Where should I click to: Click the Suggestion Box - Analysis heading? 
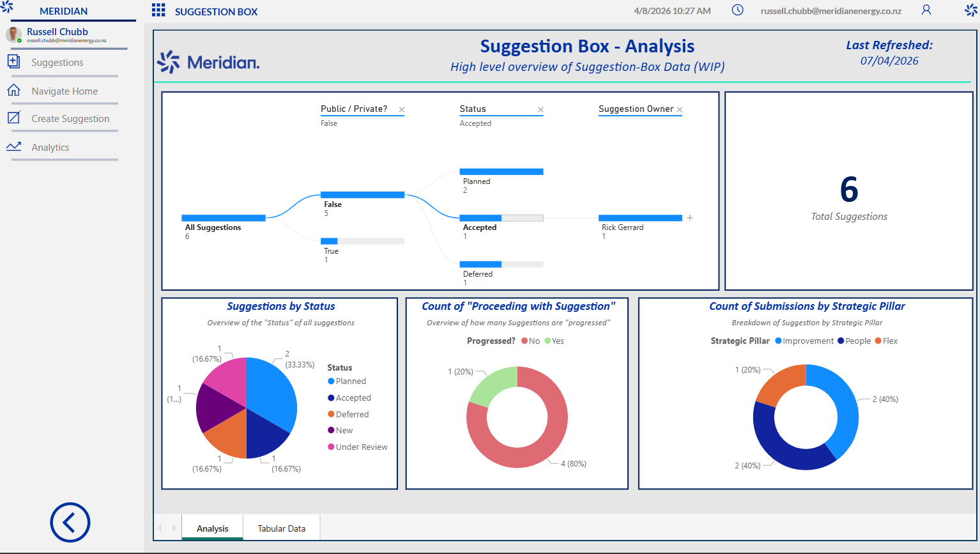587,46
